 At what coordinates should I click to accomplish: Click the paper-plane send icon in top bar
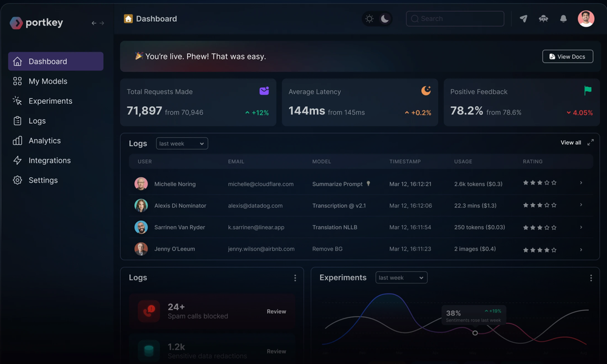coord(523,18)
